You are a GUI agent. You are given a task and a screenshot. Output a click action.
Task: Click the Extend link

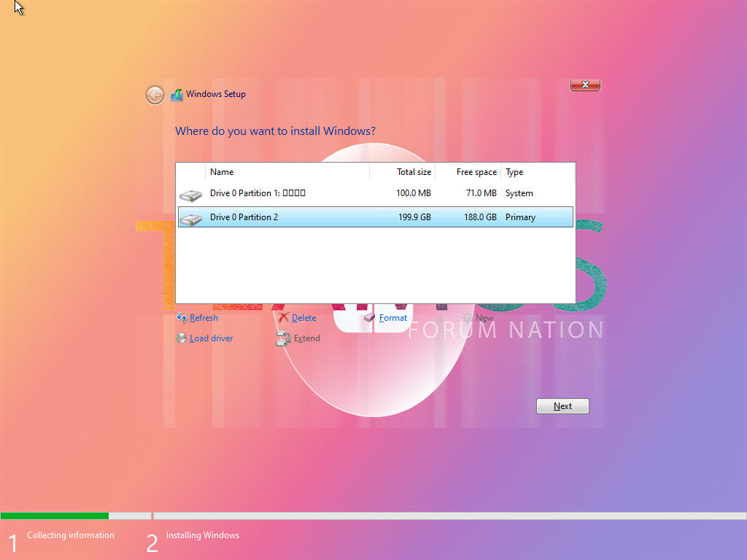[x=307, y=338]
